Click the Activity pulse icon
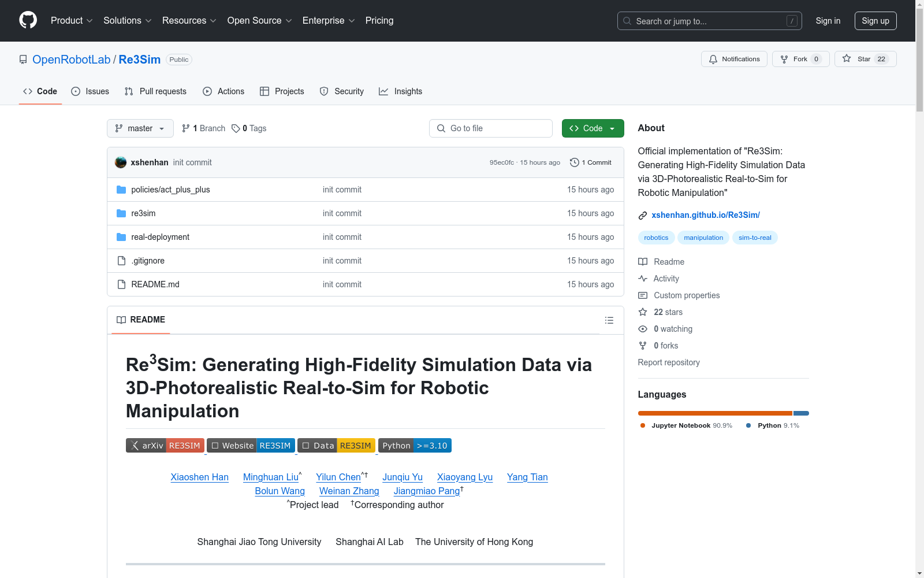Image resolution: width=924 pixels, height=578 pixels. click(643, 279)
